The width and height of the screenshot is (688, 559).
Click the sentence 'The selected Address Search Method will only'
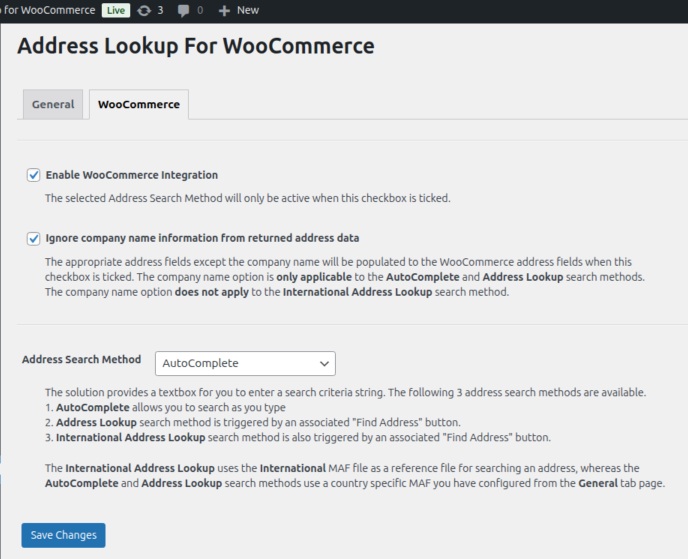(248, 198)
